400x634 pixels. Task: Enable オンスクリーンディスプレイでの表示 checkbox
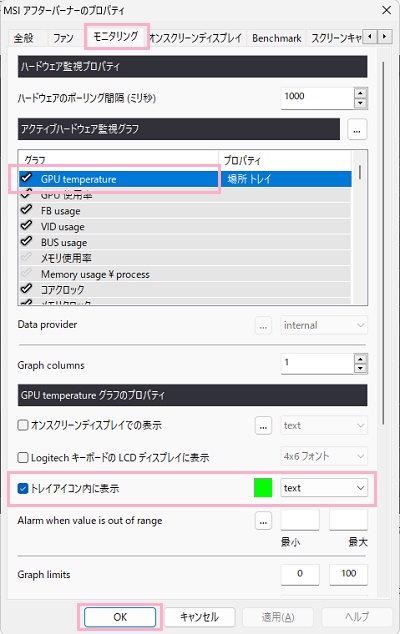(23, 425)
